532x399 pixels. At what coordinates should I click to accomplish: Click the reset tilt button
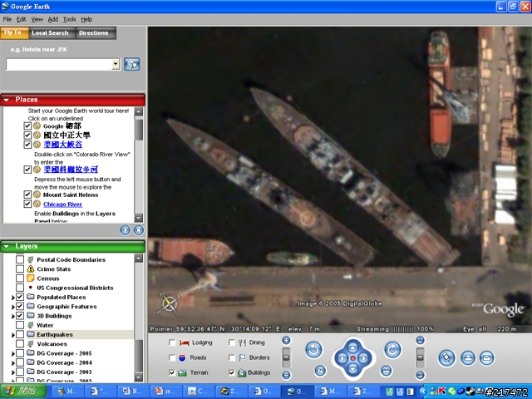click(x=386, y=371)
